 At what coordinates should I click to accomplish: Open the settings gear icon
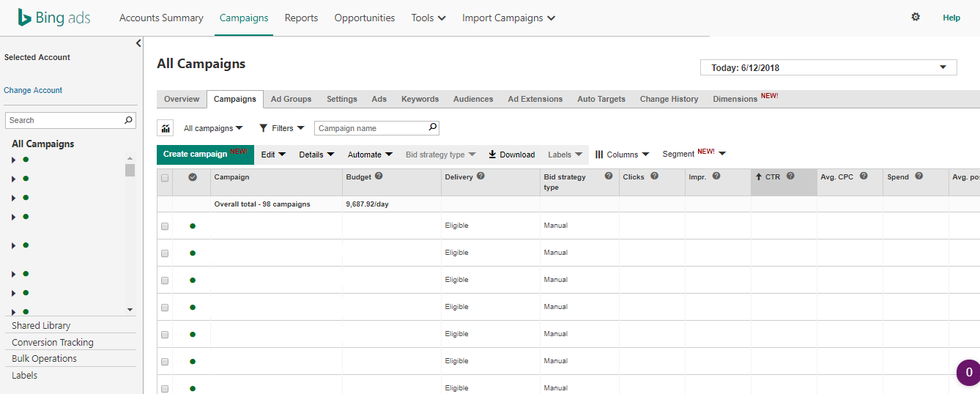click(x=916, y=17)
